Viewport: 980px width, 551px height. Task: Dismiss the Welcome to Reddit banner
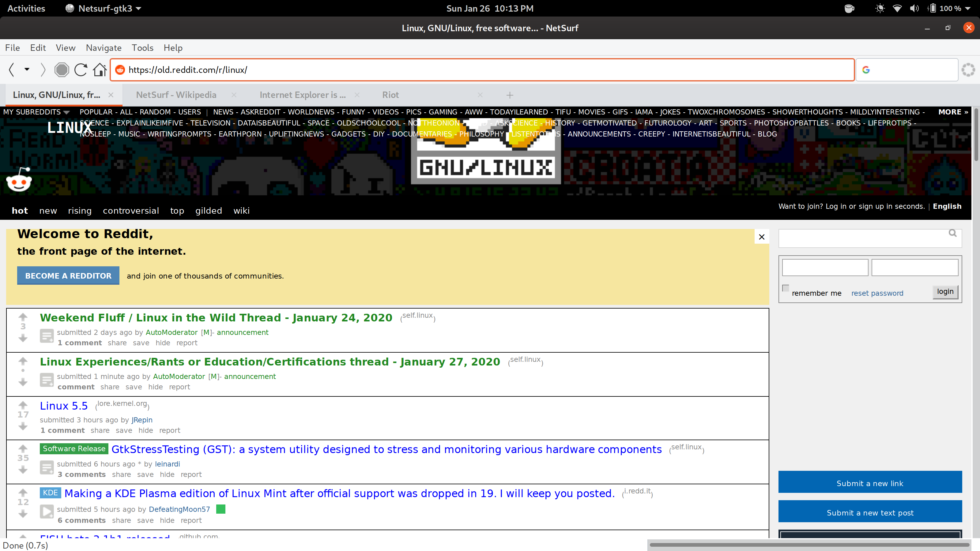click(762, 237)
